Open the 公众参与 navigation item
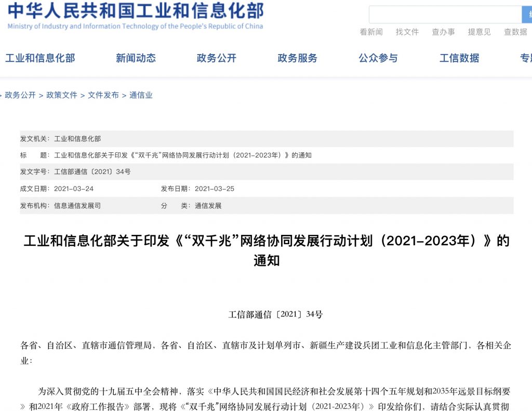This screenshot has width=532, height=411. pyautogui.click(x=378, y=58)
